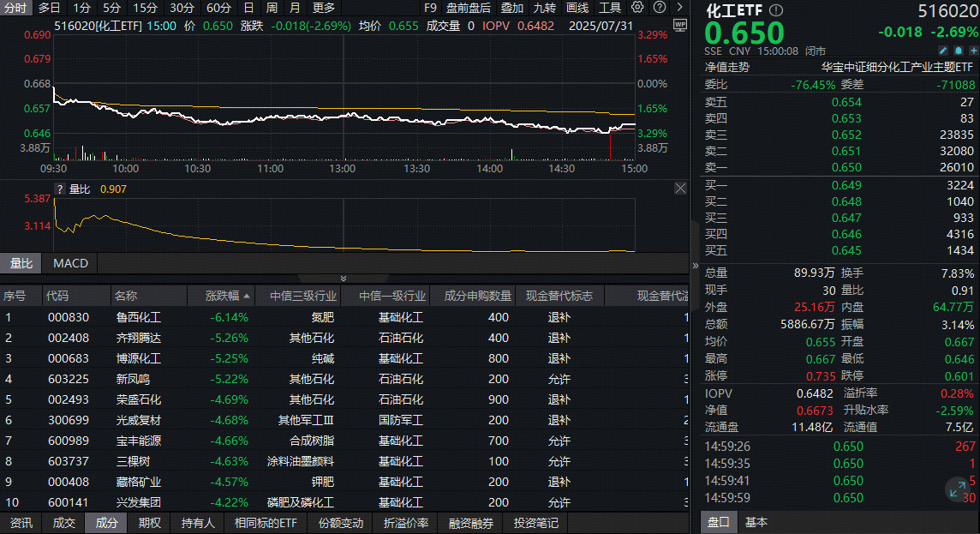Click the WP monitor icon beside the date
980x534 pixels.
point(680,25)
